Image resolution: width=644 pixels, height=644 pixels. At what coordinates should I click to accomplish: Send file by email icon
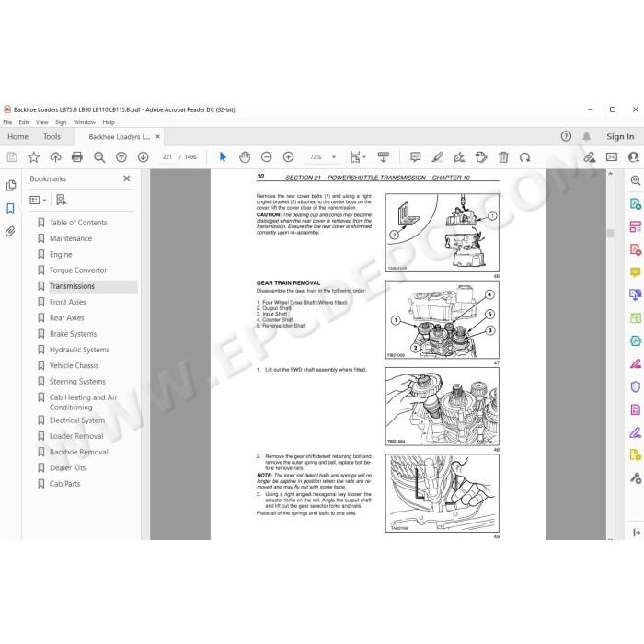(x=612, y=157)
